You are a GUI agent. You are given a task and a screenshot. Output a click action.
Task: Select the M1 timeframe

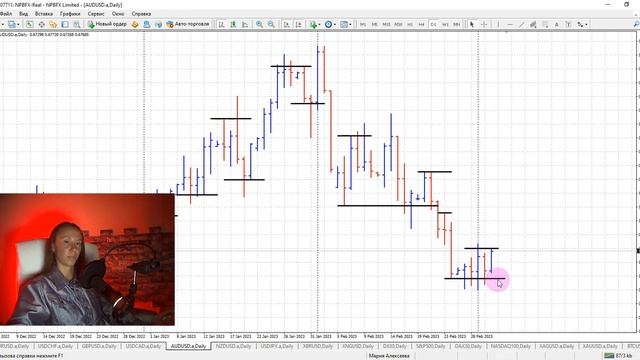(x=363, y=24)
